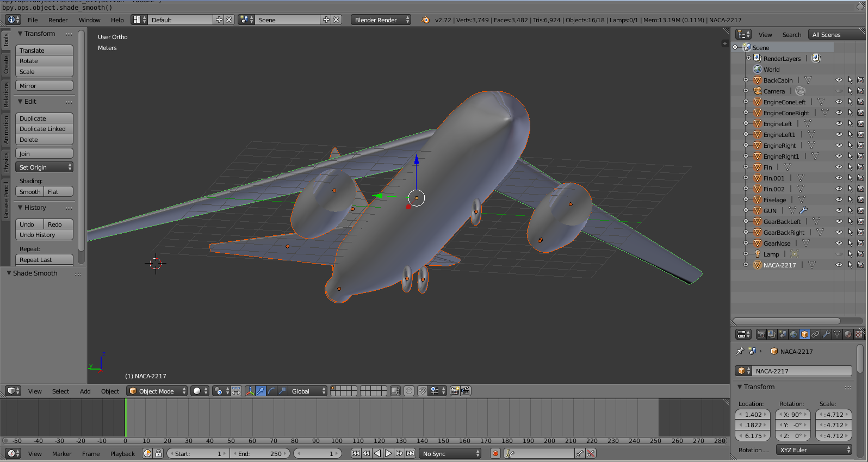The height and width of the screenshot is (462, 868).
Task: Click the timeline lock time to other windows icon
Action: (x=158, y=453)
